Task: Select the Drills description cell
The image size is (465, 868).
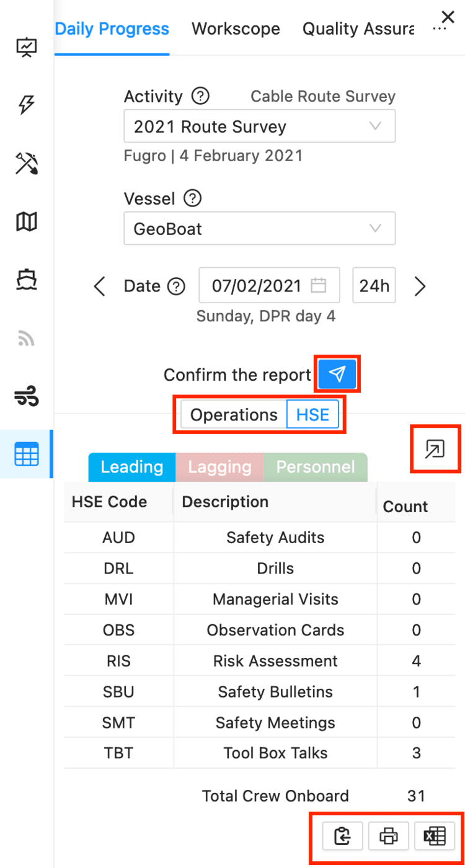Action: (275, 569)
